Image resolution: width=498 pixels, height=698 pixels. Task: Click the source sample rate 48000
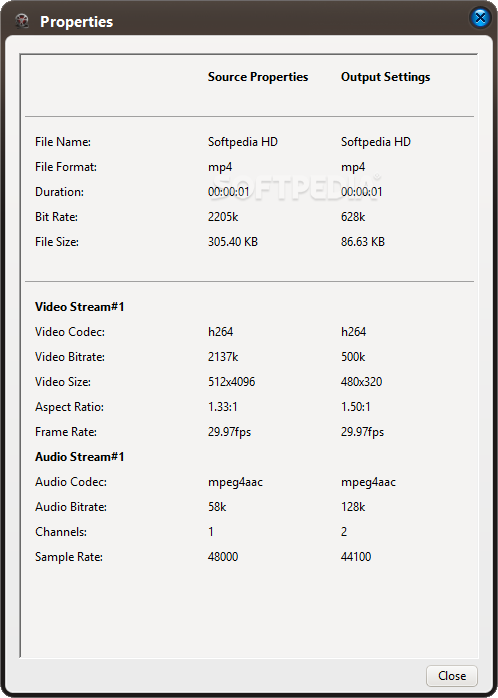(x=223, y=556)
